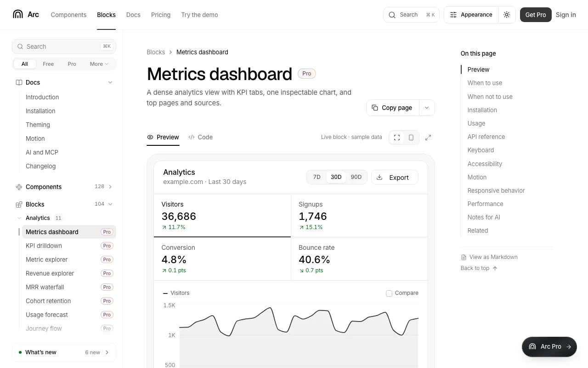Open the Components nav menu

68,15
